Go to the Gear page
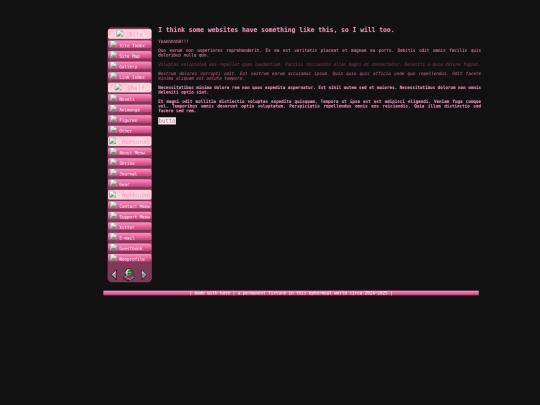This screenshot has height=405, width=540. point(130,184)
